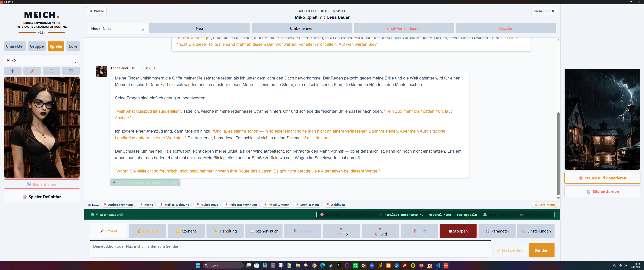Screen dimensions: 644x270
Task: Open the Szenerie button with folder icon
Action: (x=186, y=231)
